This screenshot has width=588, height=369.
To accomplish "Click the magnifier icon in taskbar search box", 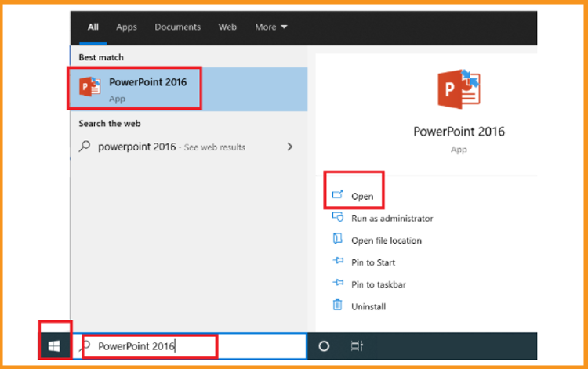I will [x=86, y=345].
